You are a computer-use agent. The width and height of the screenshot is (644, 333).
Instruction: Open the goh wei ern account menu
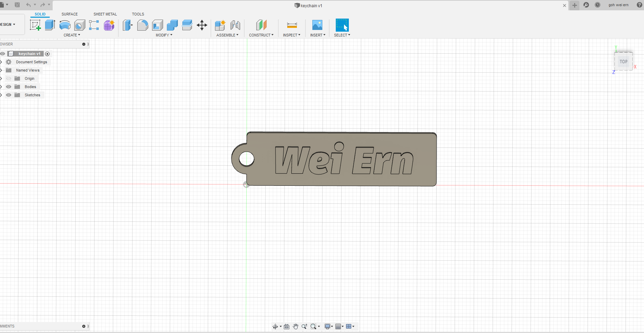point(618,5)
